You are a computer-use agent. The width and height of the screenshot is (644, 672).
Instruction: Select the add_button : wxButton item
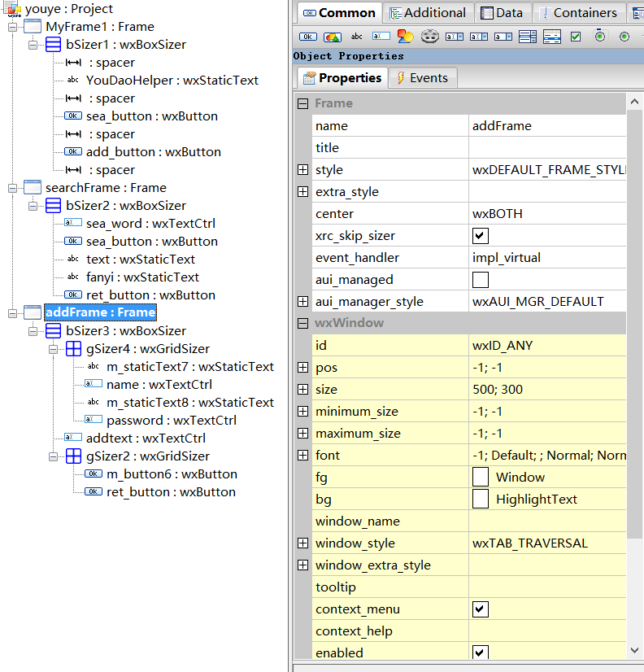tap(154, 152)
